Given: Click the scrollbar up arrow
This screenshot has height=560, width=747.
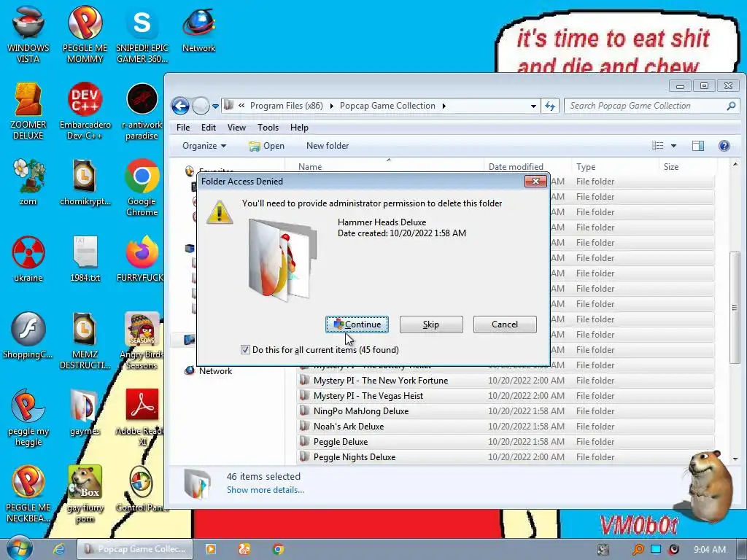Looking at the screenshot, I should 735,164.
